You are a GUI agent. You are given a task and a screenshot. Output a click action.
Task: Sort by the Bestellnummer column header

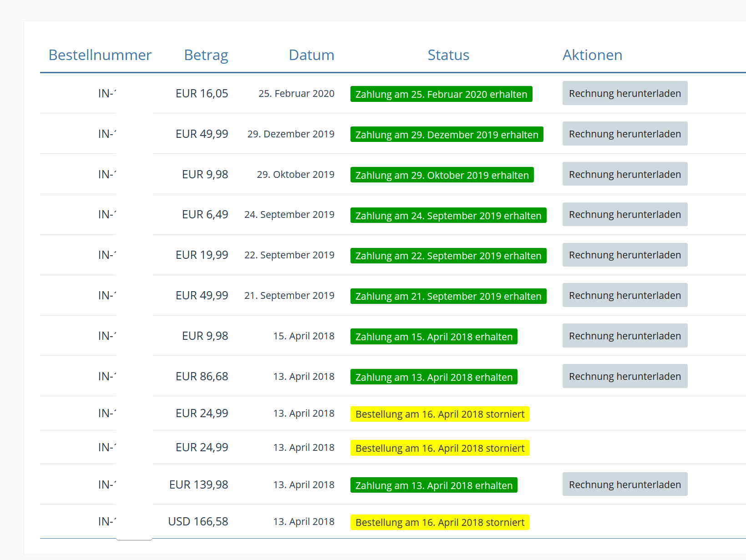(100, 55)
